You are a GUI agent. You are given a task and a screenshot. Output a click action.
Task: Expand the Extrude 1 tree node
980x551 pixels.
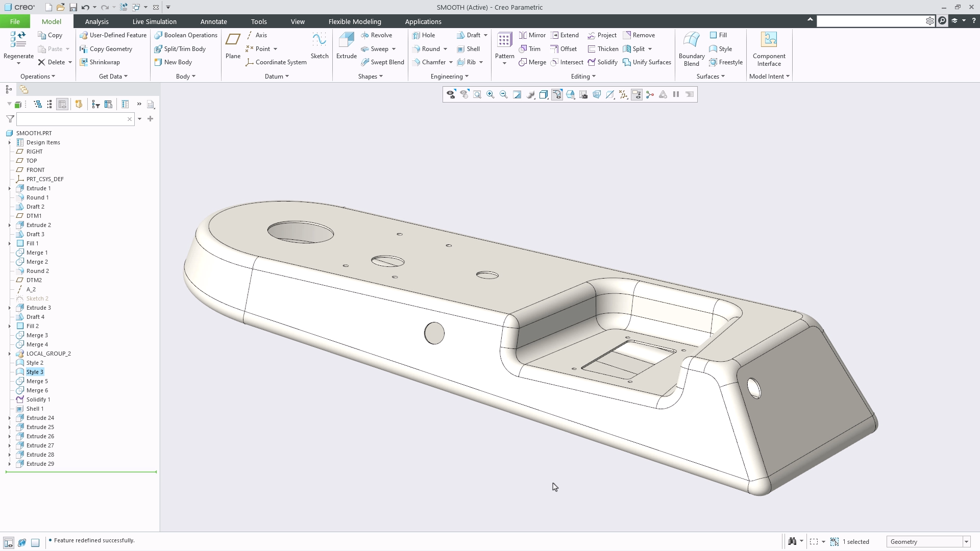[10, 188]
